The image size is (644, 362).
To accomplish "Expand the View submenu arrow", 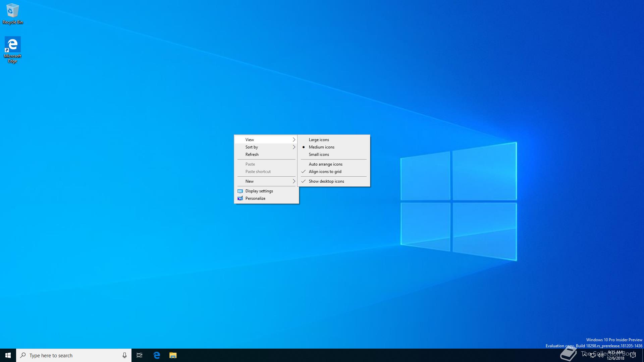I will (x=294, y=140).
